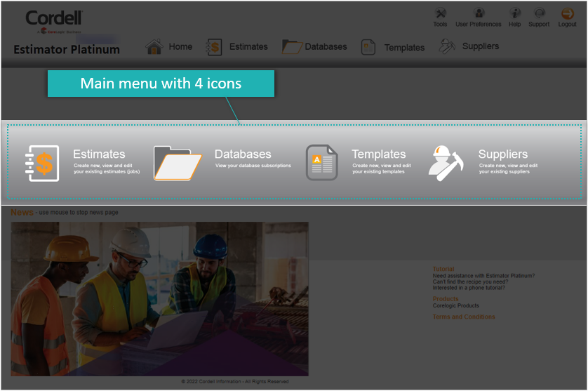Click the Templates heading in main menu
Viewport: 588px width, 391px height.
pos(379,154)
